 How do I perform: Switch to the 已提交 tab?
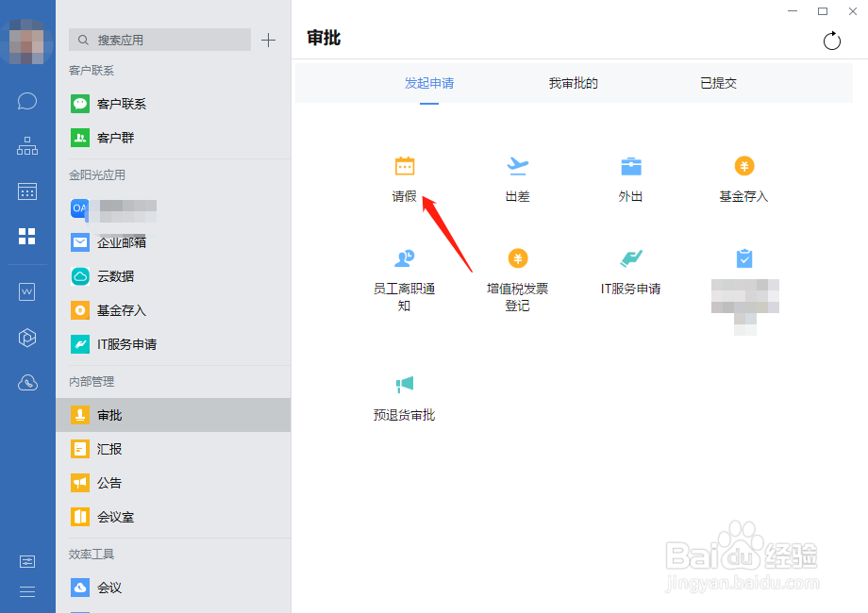click(719, 83)
